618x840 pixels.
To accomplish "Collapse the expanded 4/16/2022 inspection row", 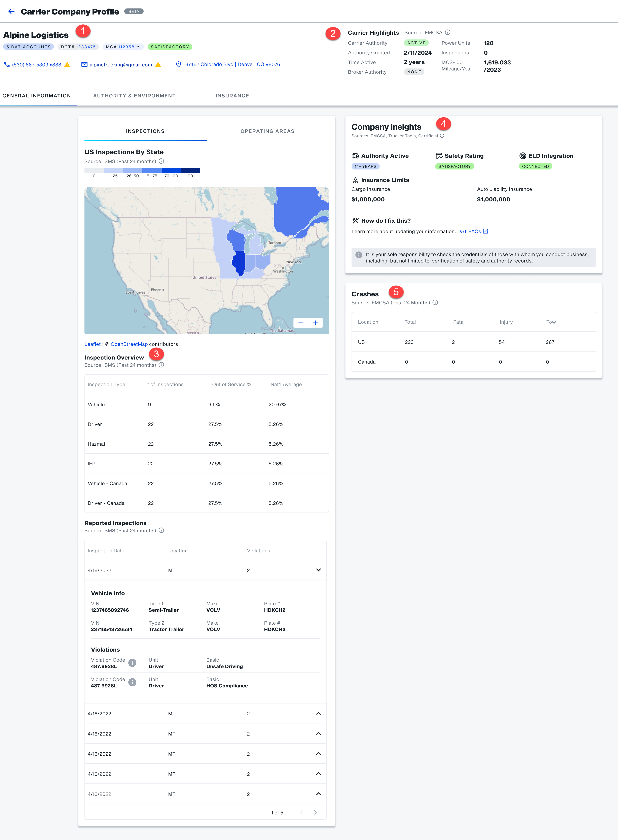I will tap(318, 570).
